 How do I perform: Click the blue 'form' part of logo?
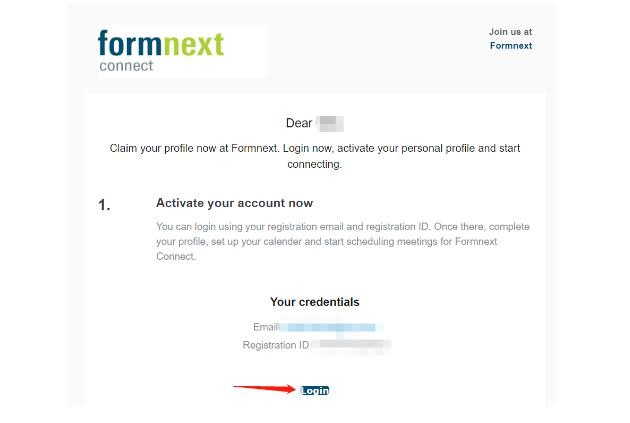(x=130, y=43)
